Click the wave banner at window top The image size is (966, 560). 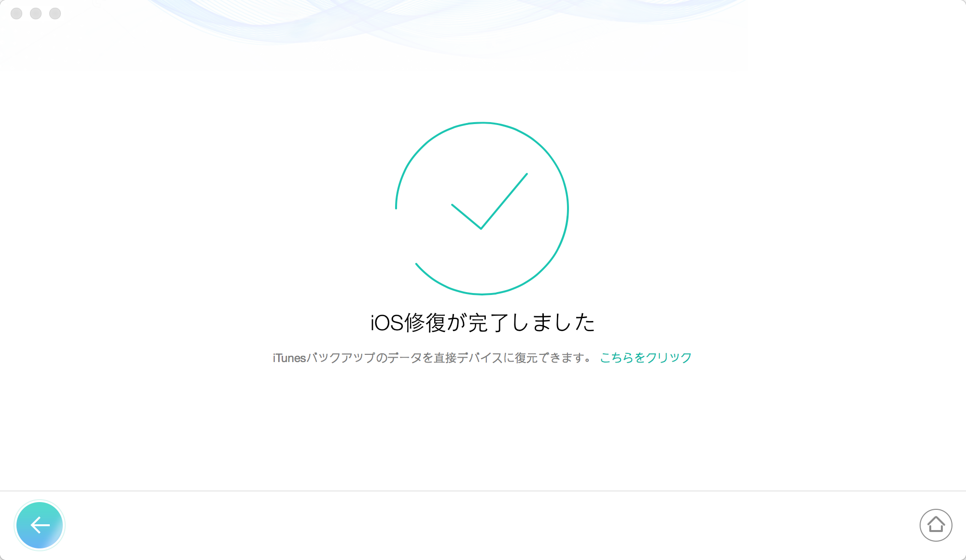click(x=435, y=24)
